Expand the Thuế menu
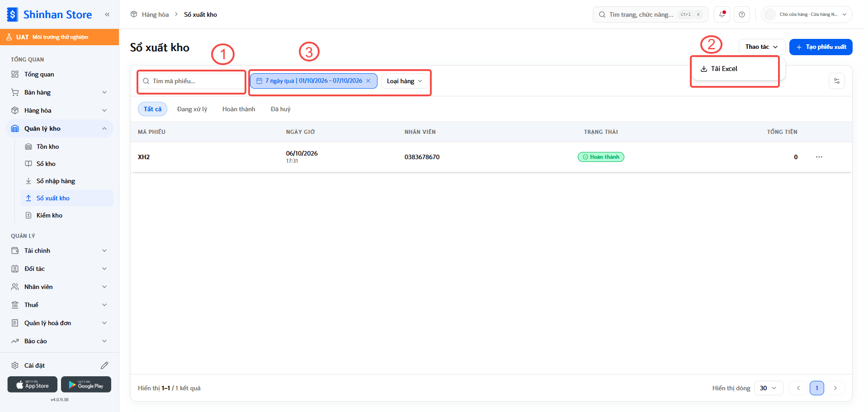Screen dimensions: 868x412 point(59,305)
